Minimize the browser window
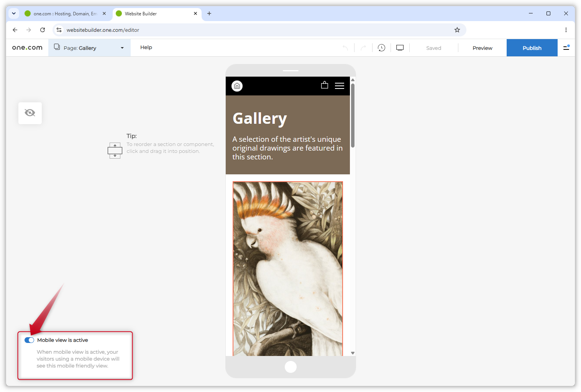The image size is (581, 392). coord(531,13)
